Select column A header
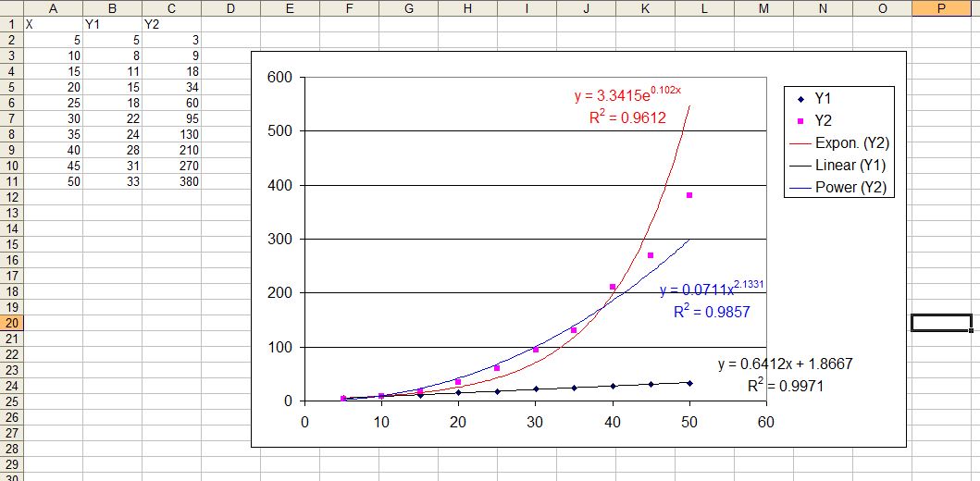 click(x=53, y=8)
